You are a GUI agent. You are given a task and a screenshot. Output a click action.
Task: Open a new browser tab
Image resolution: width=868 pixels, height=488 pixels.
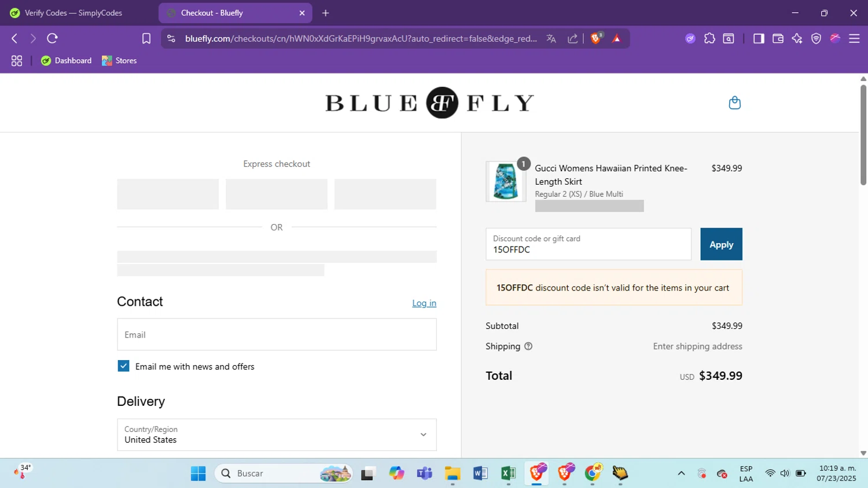coord(326,13)
